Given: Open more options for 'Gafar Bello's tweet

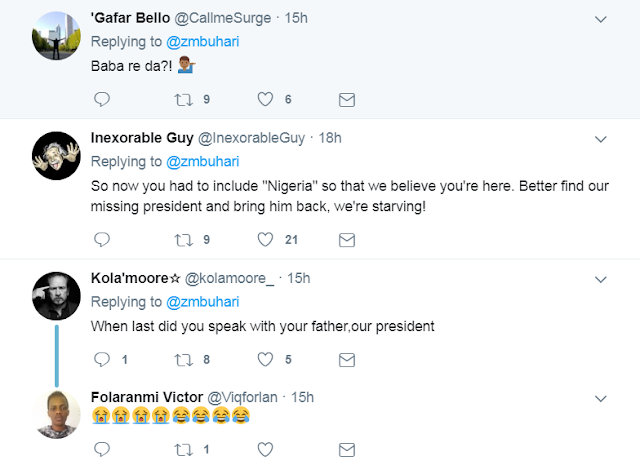Looking at the screenshot, I should tap(600, 18).
